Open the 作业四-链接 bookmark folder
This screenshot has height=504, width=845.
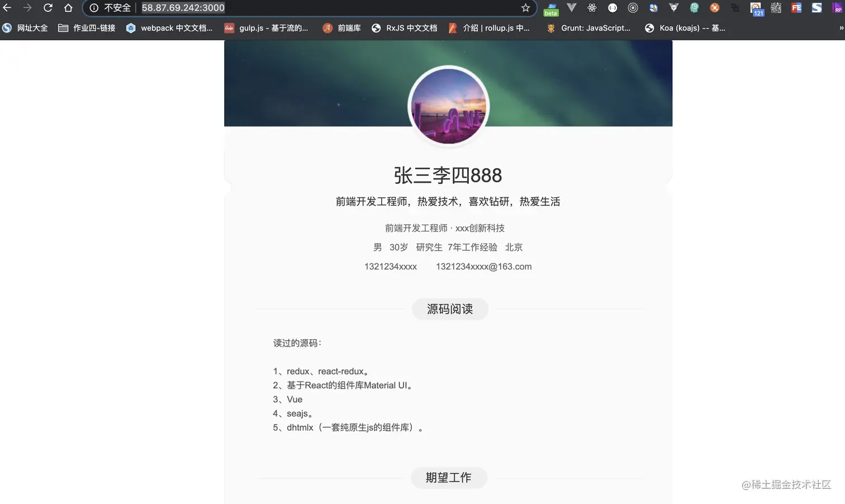tap(87, 28)
